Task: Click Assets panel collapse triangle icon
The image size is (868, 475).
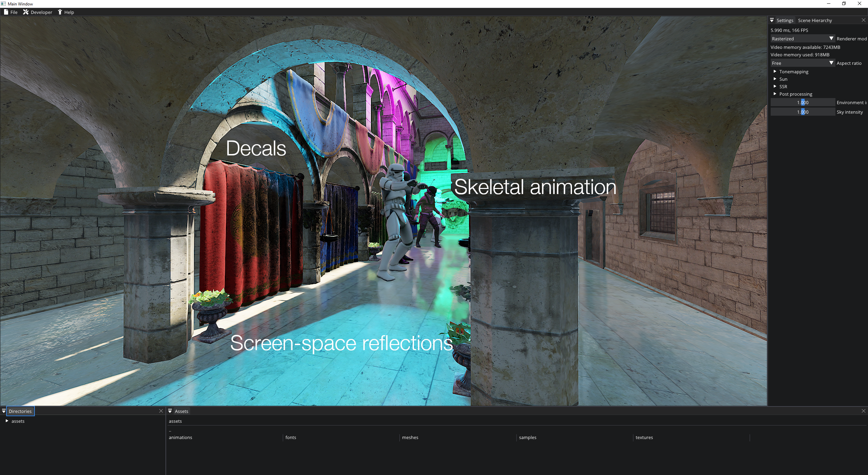Action: point(170,411)
